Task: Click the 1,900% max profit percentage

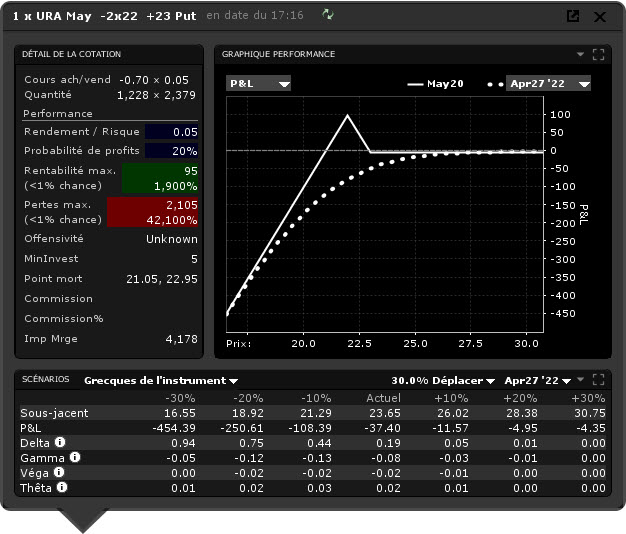Action: click(x=176, y=186)
